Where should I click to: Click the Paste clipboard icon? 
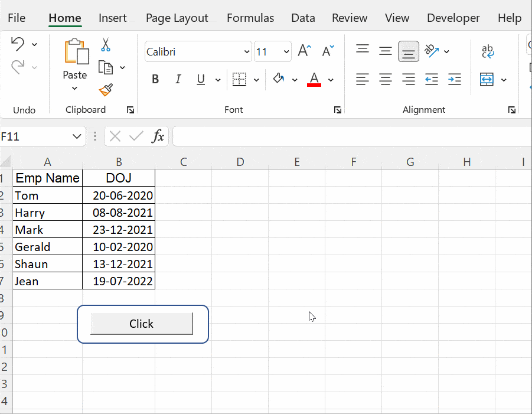77,51
